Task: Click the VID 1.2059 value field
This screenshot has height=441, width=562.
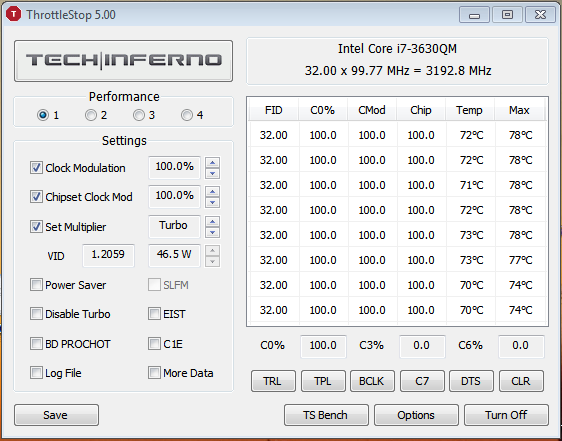Action: coord(108,255)
